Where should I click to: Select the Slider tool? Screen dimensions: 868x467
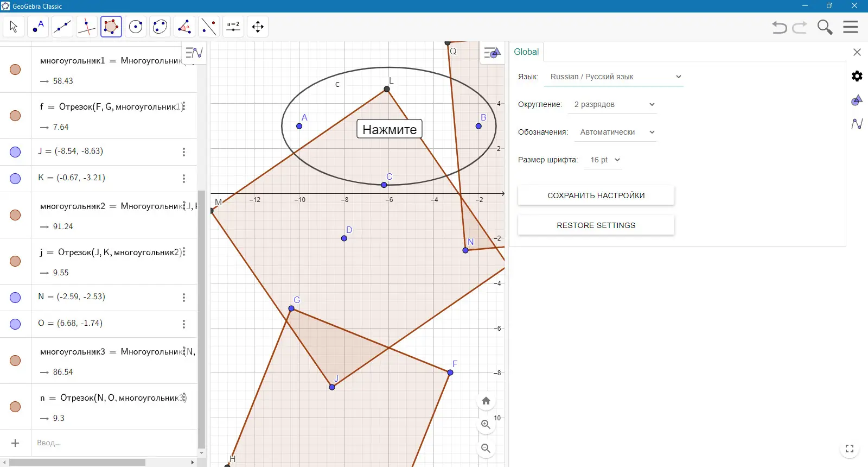pos(233,27)
